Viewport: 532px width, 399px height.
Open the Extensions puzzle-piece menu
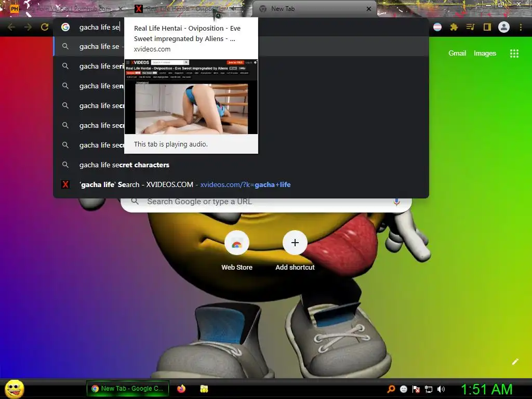tap(454, 27)
